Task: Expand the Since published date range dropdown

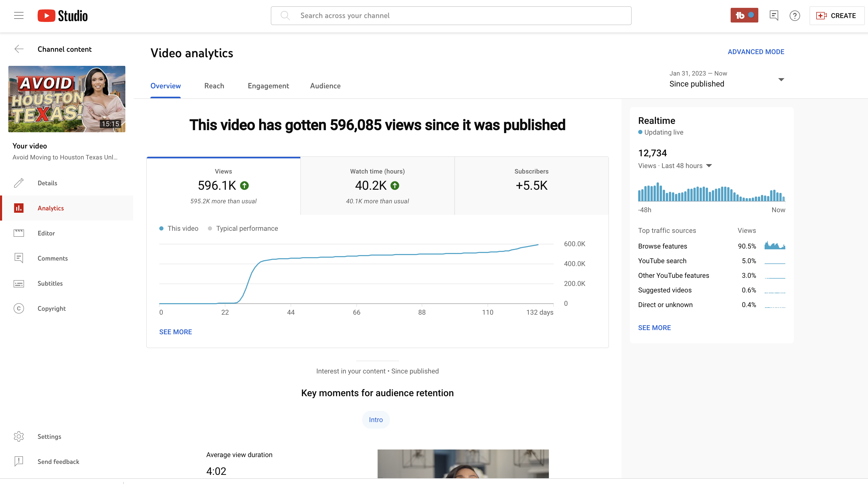Action: 726,79
